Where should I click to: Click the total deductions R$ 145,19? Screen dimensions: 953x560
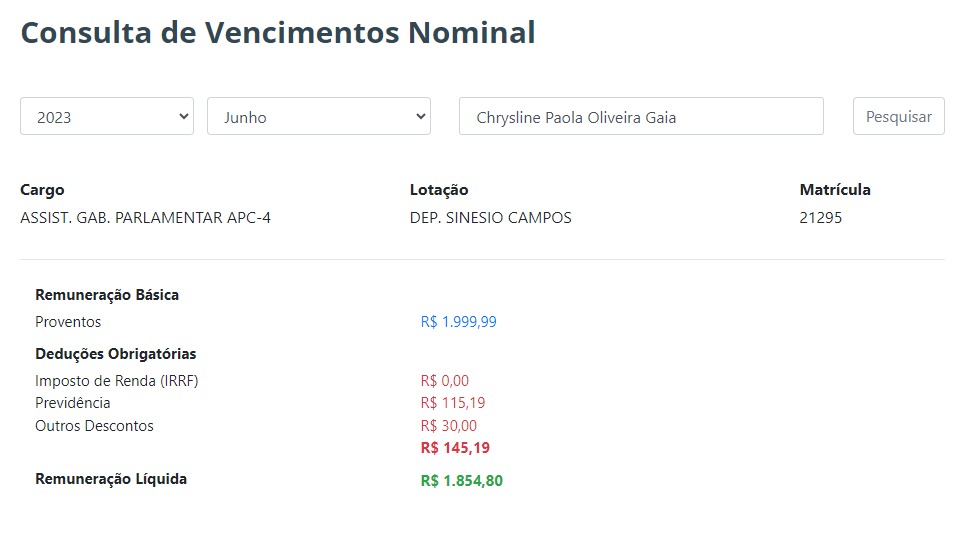pos(455,448)
